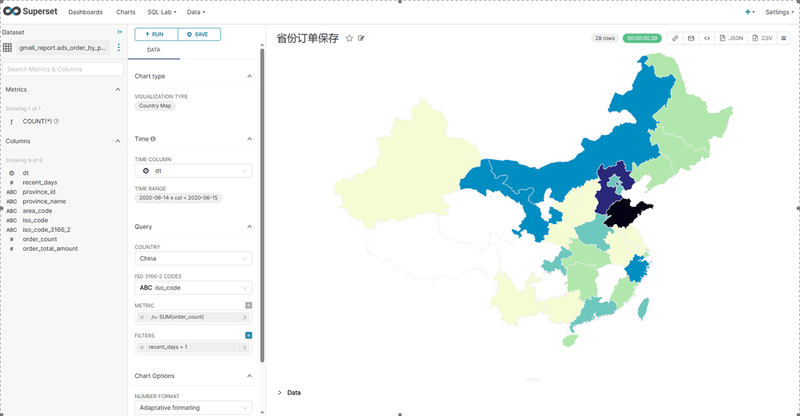Screen dimensions: 800x416
Task: Click the chart title 省份订单保存
Action: (308, 38)
